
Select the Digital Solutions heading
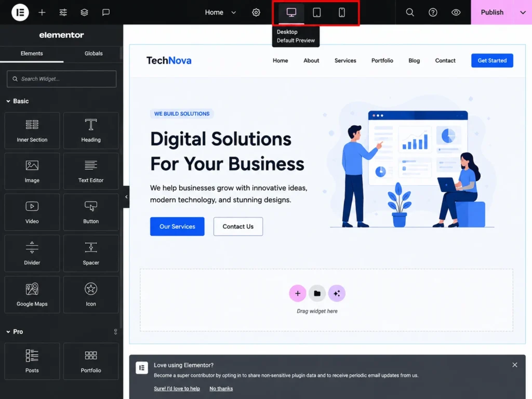click(228, 151)
